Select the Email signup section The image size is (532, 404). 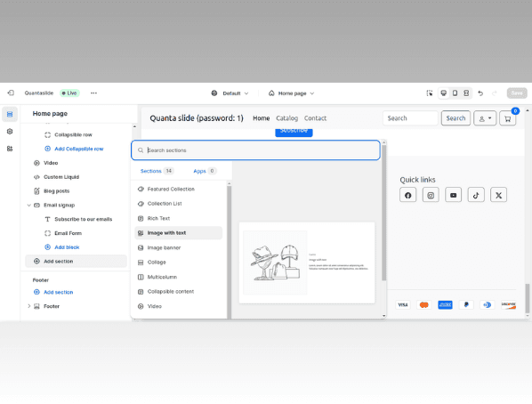tap(59, 205)
